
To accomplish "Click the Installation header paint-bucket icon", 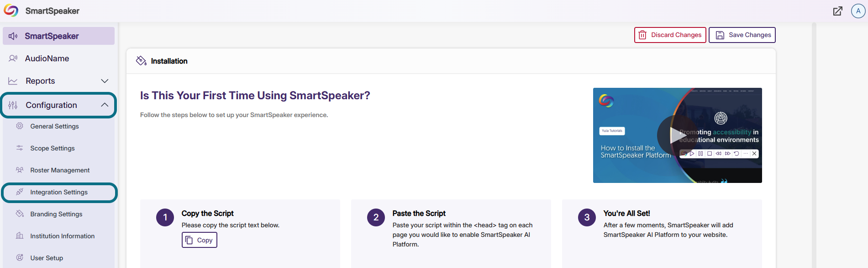I will coord(141,61).
